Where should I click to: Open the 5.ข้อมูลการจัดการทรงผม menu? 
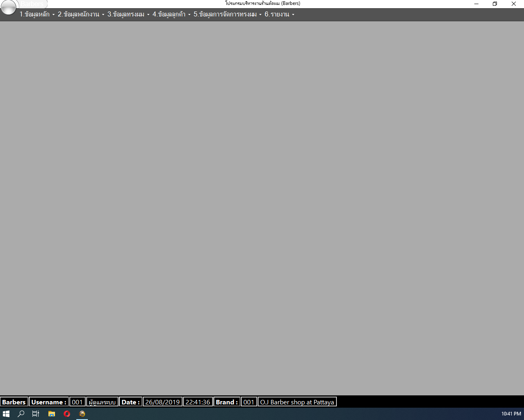click(227, 14)
